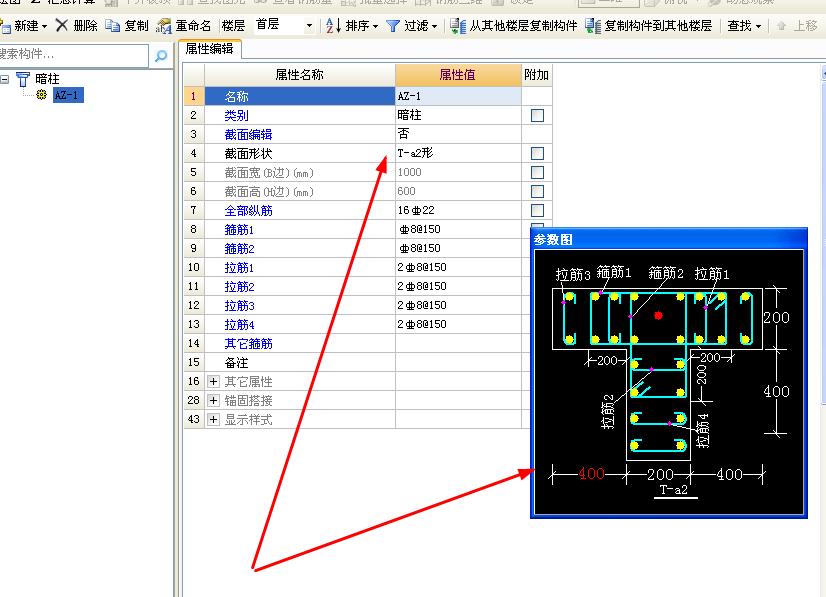Click the 拉筋1 property name
Image resolution: width=826 pixels, height=597 pixels.
pos(240,267)
